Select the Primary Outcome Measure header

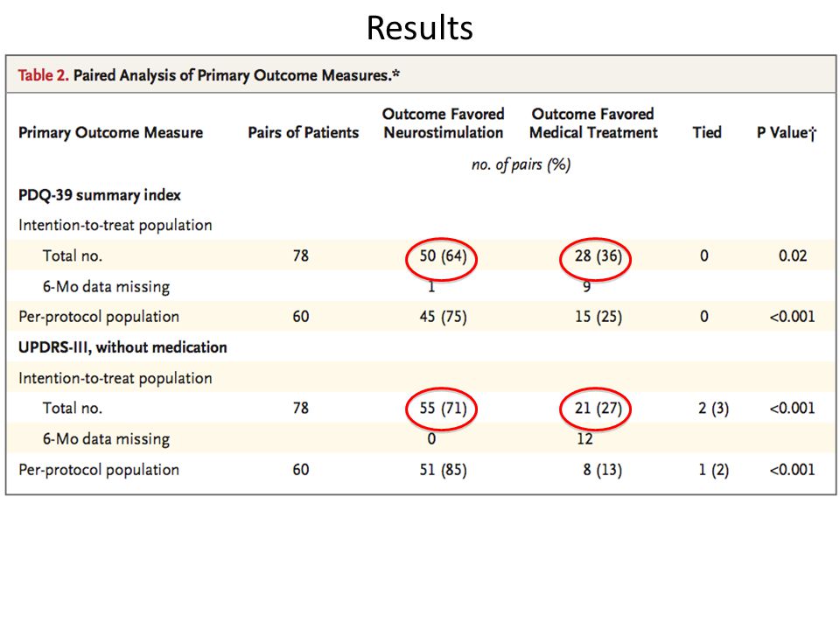click(x=111, y=132)
